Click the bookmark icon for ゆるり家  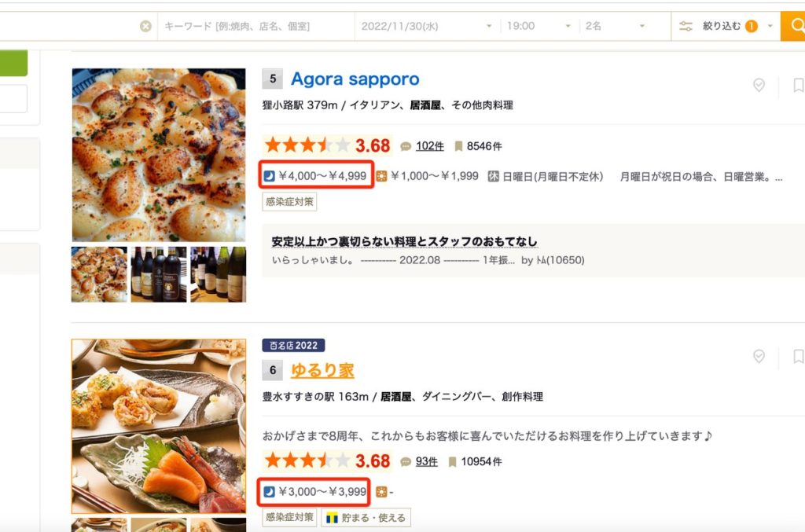coord(799,356)
